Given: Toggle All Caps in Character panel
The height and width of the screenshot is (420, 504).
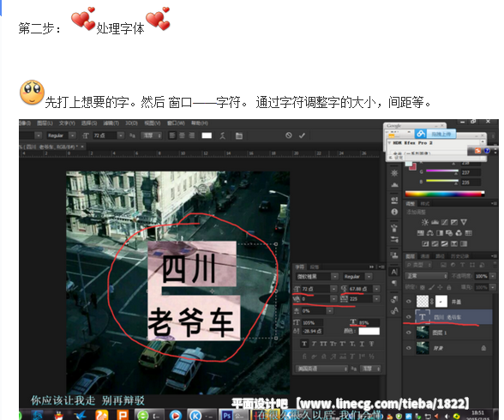Looking at the screenshot, I should (x=323, y=344).
